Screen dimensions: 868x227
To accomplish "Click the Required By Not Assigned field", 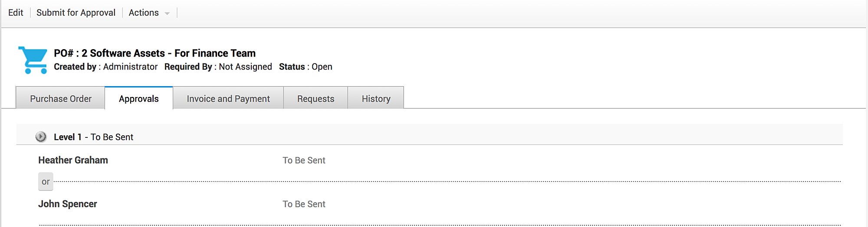I will (x=218, y=67).
